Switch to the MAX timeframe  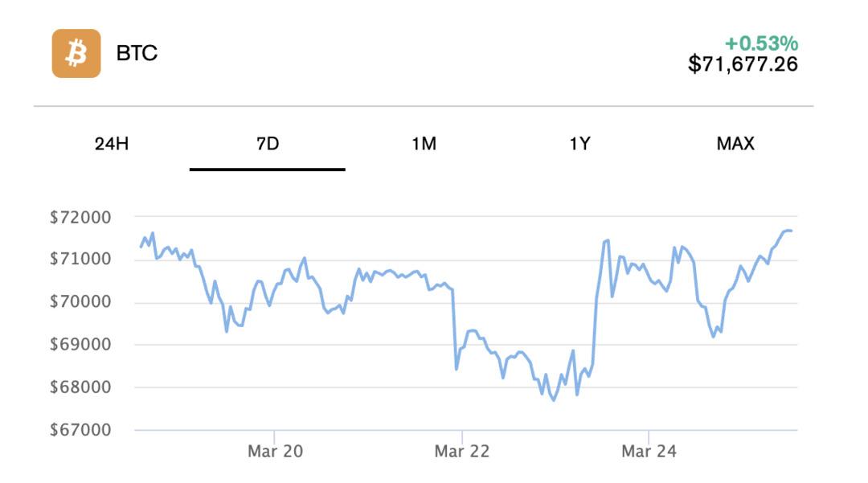point(735,145)
